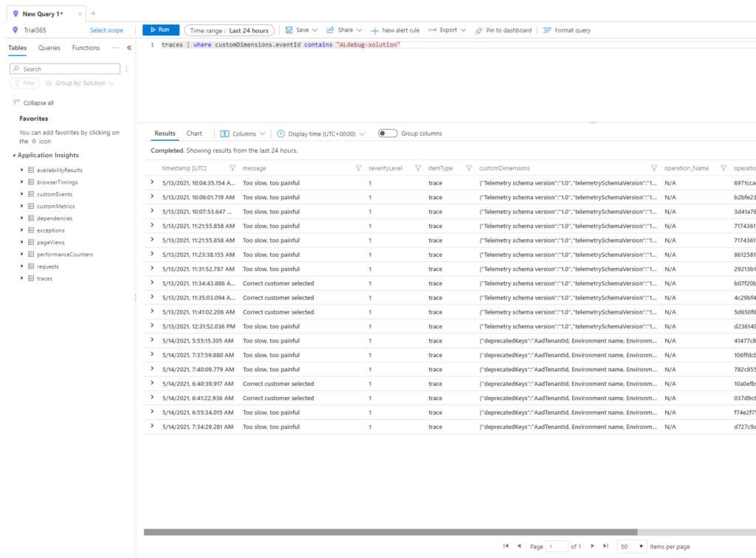
Task: Enable the Group columns toggle
Action: pyautogui.click(x=388, y=134)
